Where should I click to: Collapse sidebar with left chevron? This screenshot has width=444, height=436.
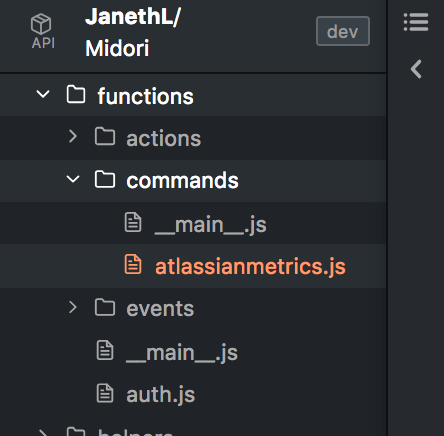click(x=416, y=69)
